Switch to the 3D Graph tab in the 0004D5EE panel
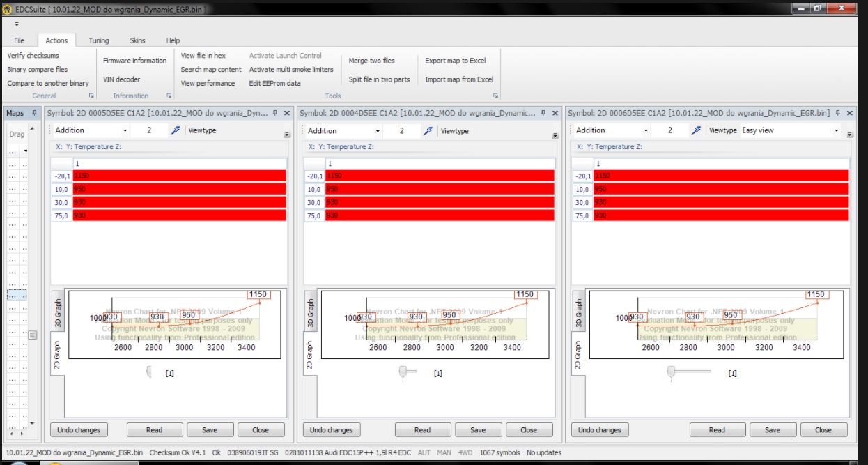 [311, 312]
